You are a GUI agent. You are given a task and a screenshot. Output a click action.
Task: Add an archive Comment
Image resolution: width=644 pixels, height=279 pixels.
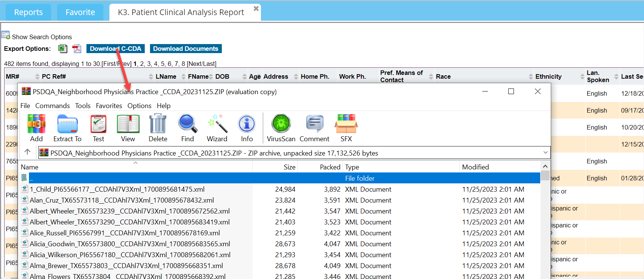click(x=315, y=124)
